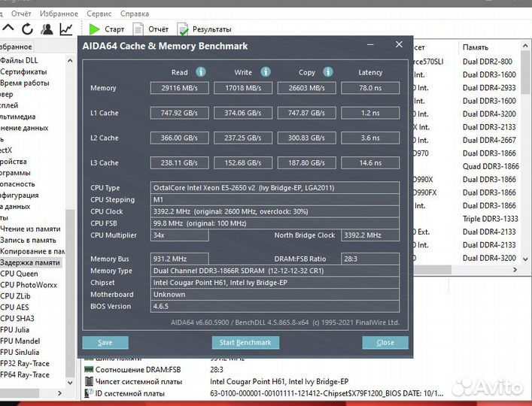Click Memory Read value 29116 MB/s
Screen dimensions: 532x406
180,88
